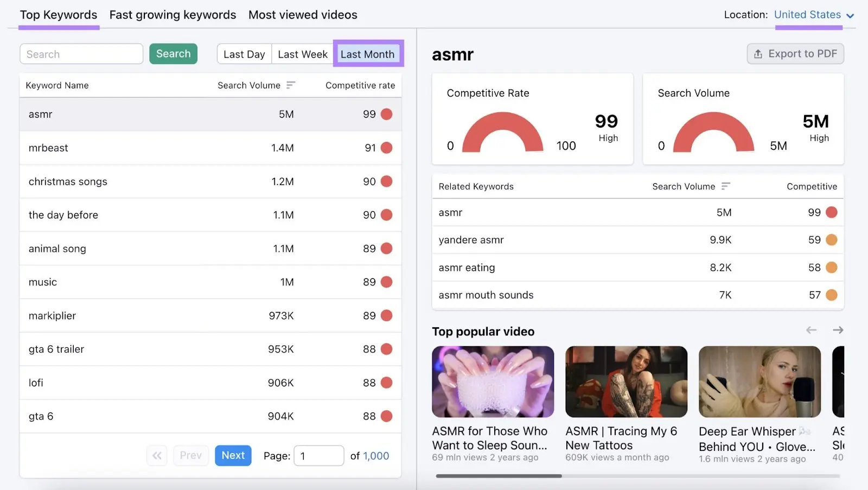Click the right arrow to see more popular videos
The image size is (868, 490).
point(838,329)
